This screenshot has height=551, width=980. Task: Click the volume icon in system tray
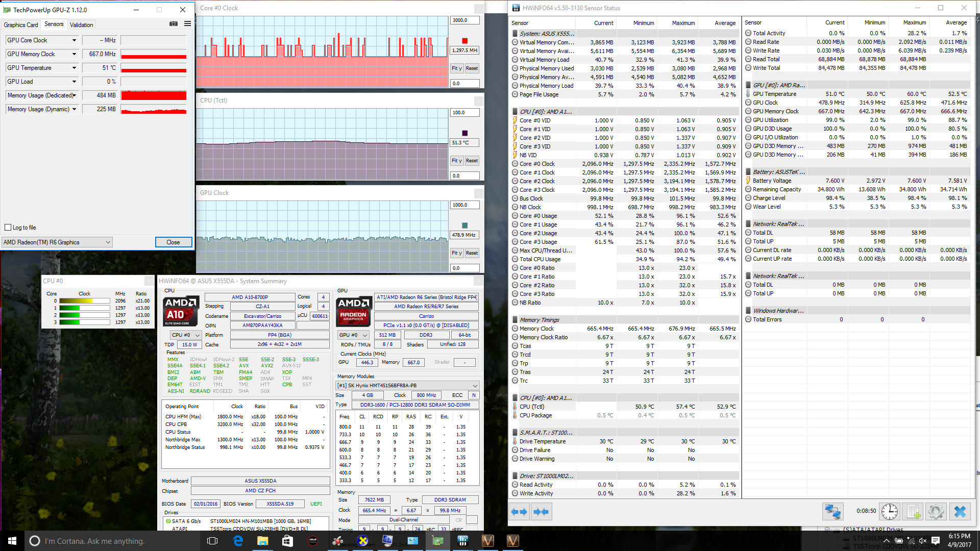pos(923,541)
